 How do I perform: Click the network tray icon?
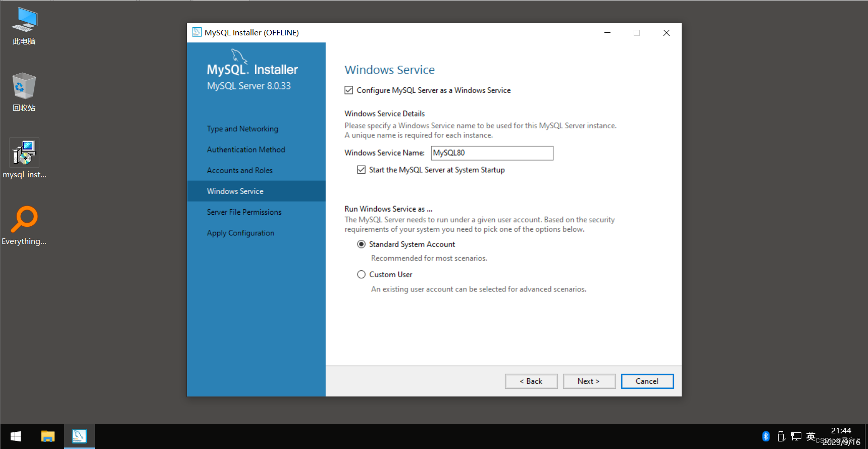click(796, 436)
